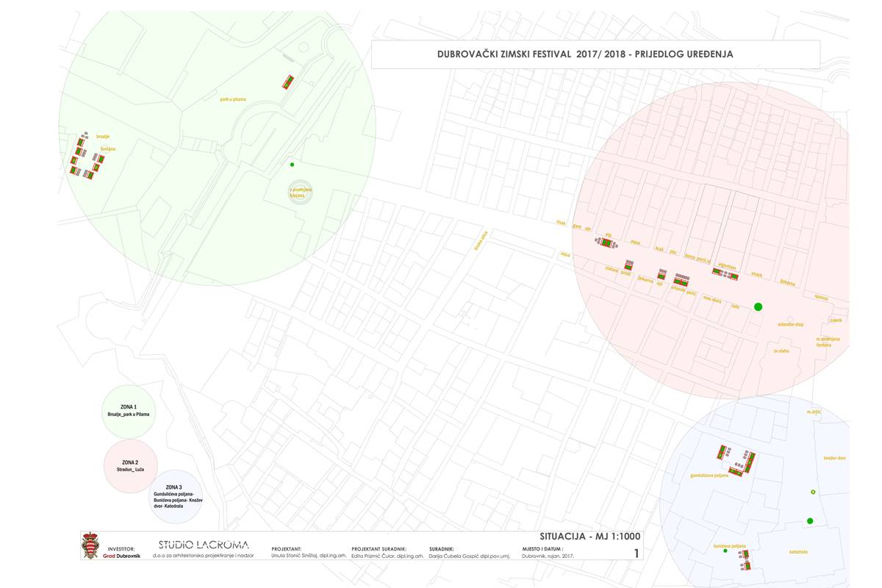
Task: Select the sv vlaho label
Action: (781, 351)
